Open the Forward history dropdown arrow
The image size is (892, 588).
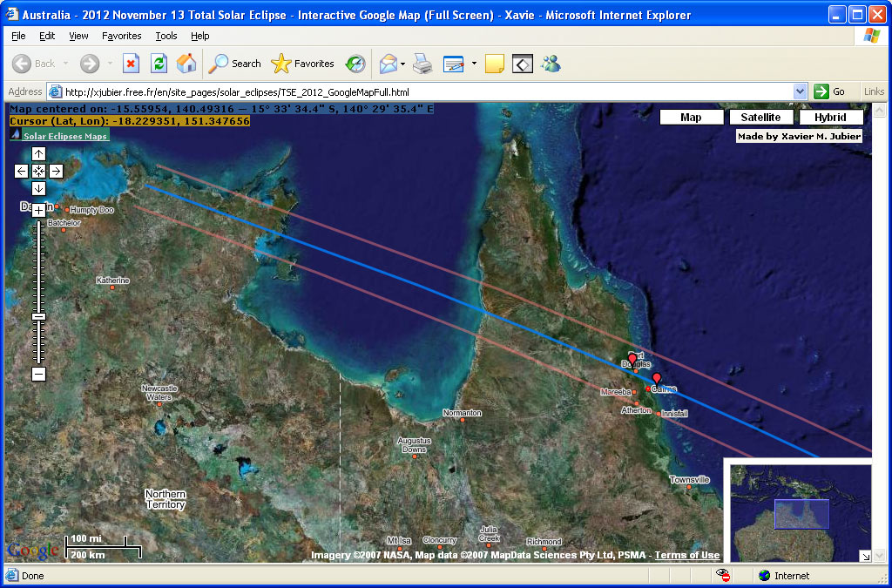click(x=109, y=64)
